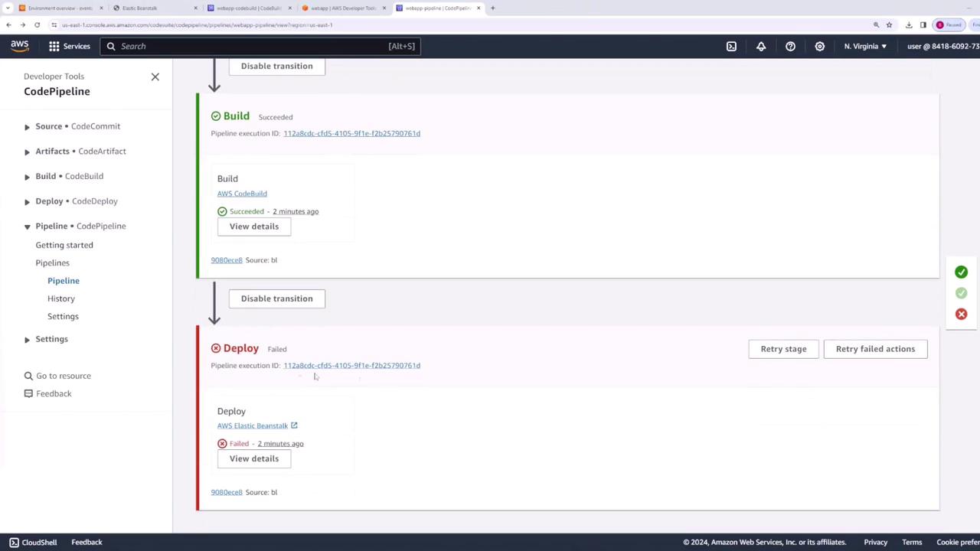The image size is (980, 551).
Task: Click the Deploy stage failed status icon
Action: click(x=216, y=348)
